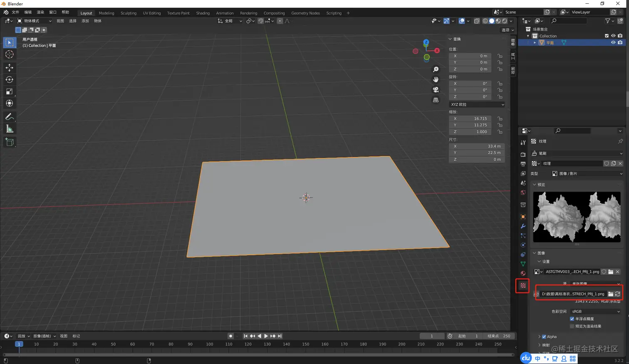The height and width of the screenshot is (364, 629).
Task: Click texture preview thumbnail
Action: coord(577,216)
